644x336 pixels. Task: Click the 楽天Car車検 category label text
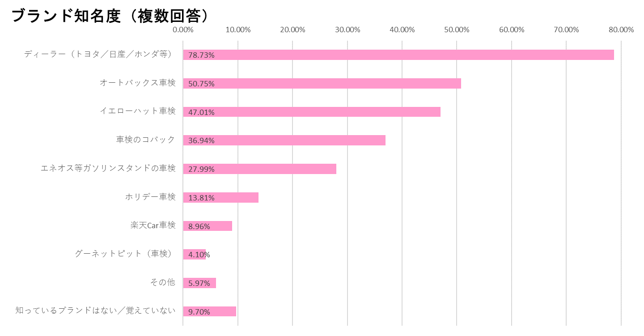pyautogui.click(x=153, y=225)
